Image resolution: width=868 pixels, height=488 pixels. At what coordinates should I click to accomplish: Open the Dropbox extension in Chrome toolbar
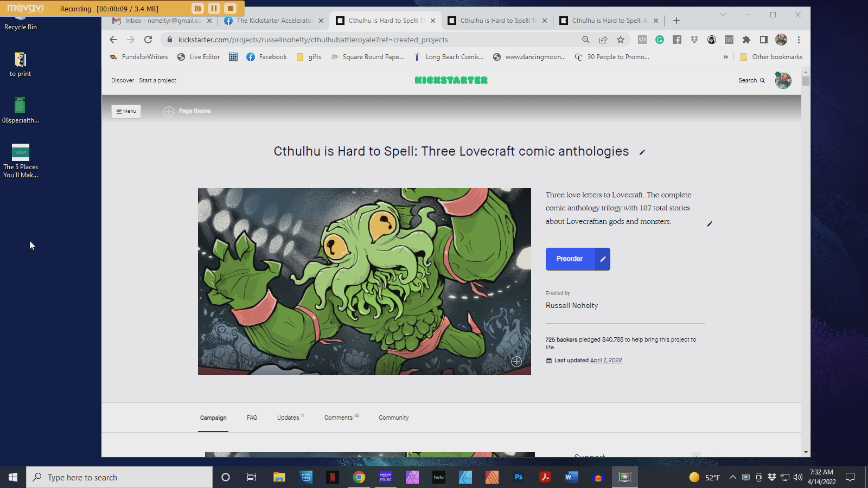coord(694,40)
